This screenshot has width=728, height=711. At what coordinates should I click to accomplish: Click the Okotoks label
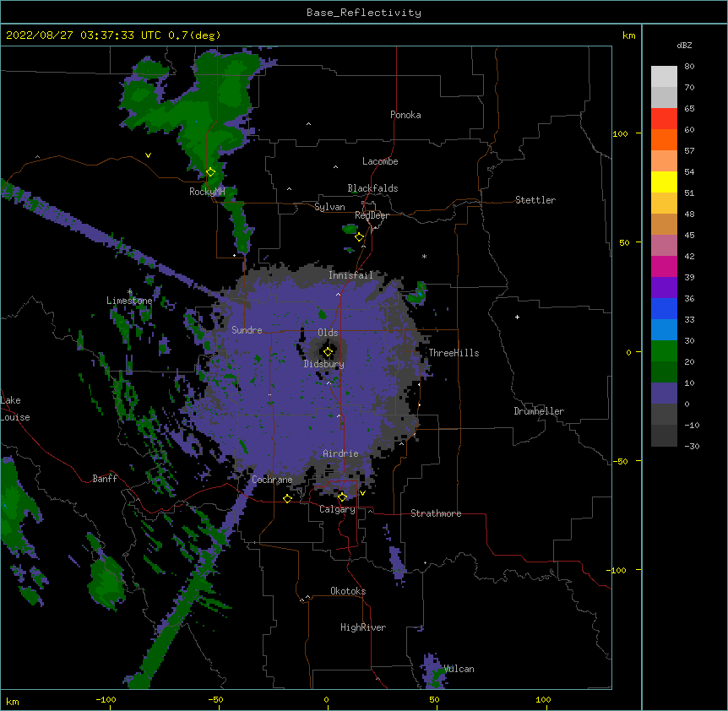[348, 591]
